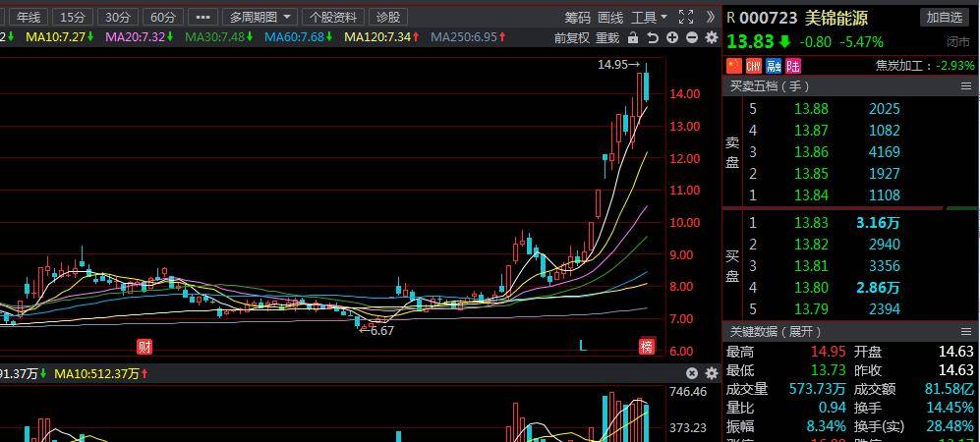
Task: Close the volume indicator pane
Action: (x=692, y=373)
